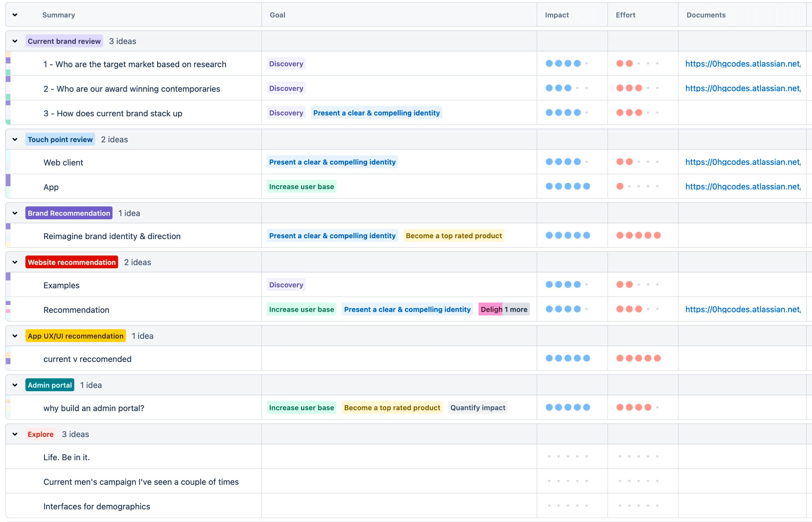The image size is (812, 522).
Task: Collapse the App UX/UI recommendation group
Action: pos(15,336)
